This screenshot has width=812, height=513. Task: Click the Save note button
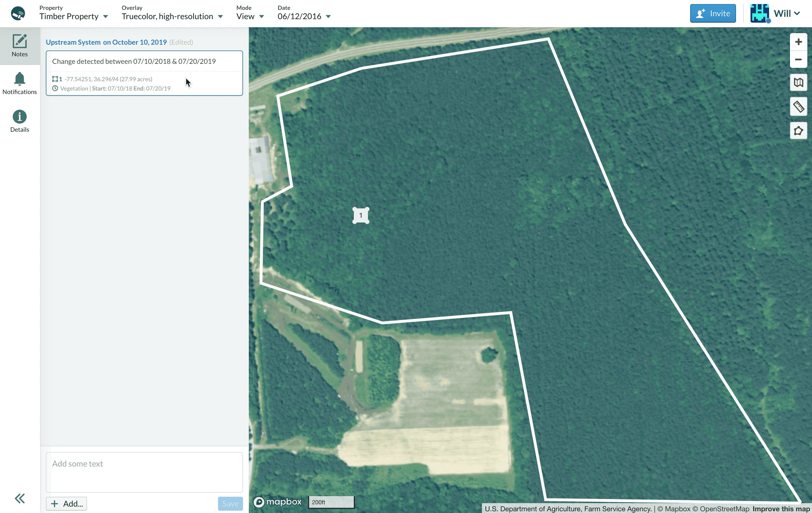click(x=230, y=503)
